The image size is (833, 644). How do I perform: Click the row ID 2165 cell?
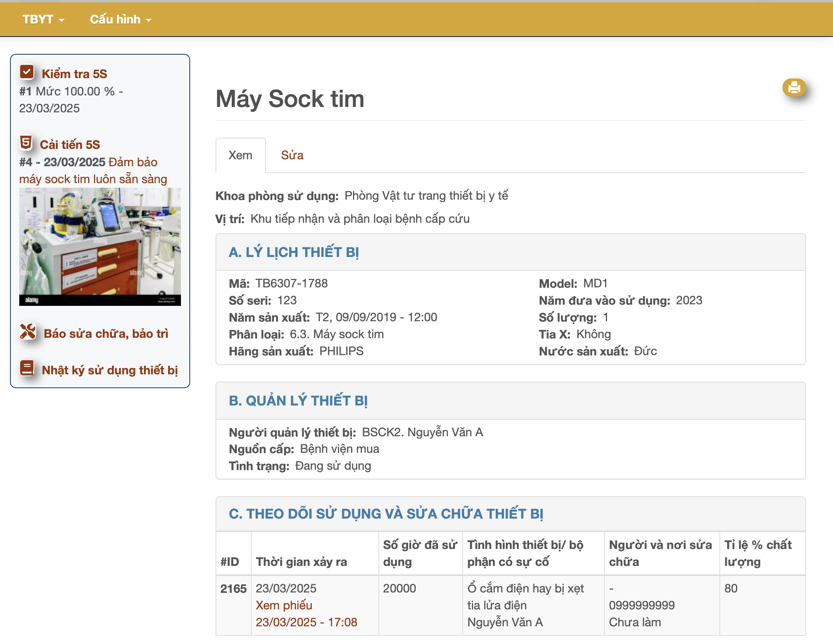pyautogui.click(x=233, y=589)
